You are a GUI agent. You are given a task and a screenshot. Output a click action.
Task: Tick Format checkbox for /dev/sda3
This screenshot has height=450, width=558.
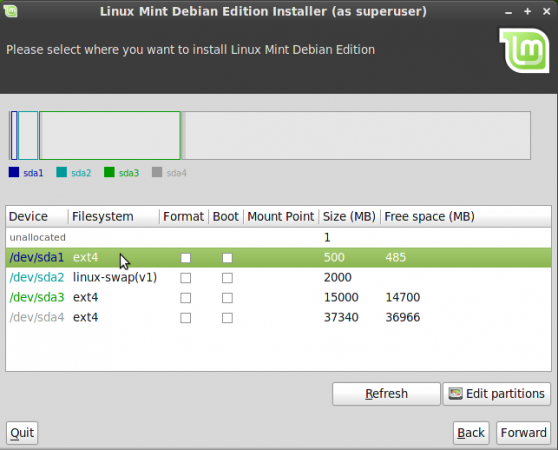click(x=185, y=298)
